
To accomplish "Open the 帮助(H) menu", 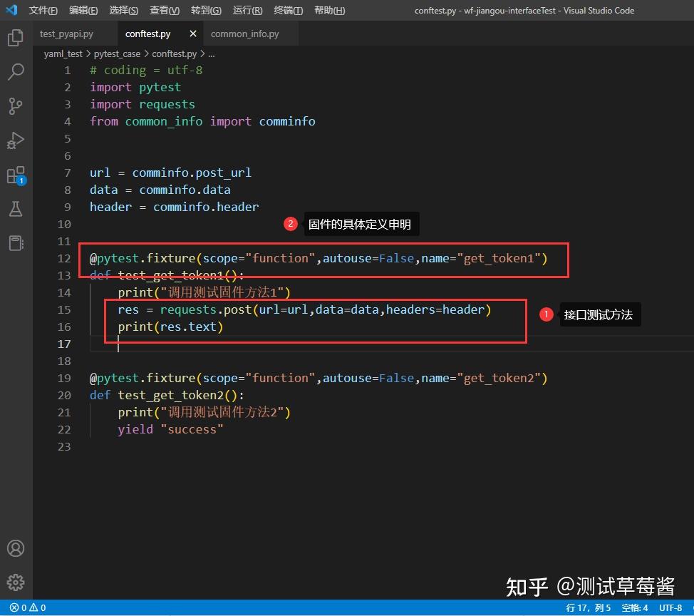I will tap(329, 10).
